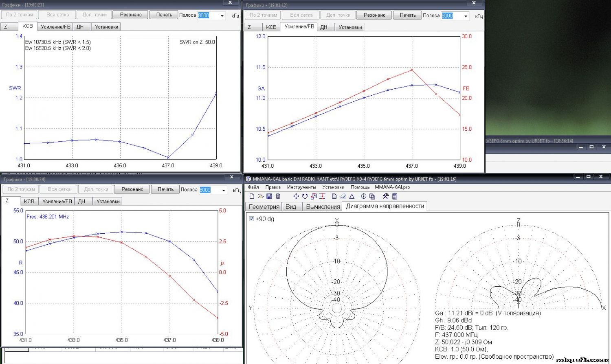The width and height of the screenshot is (611, 364).
Task: Click Резонанс button in SWR window
Action: click(131, 15)
